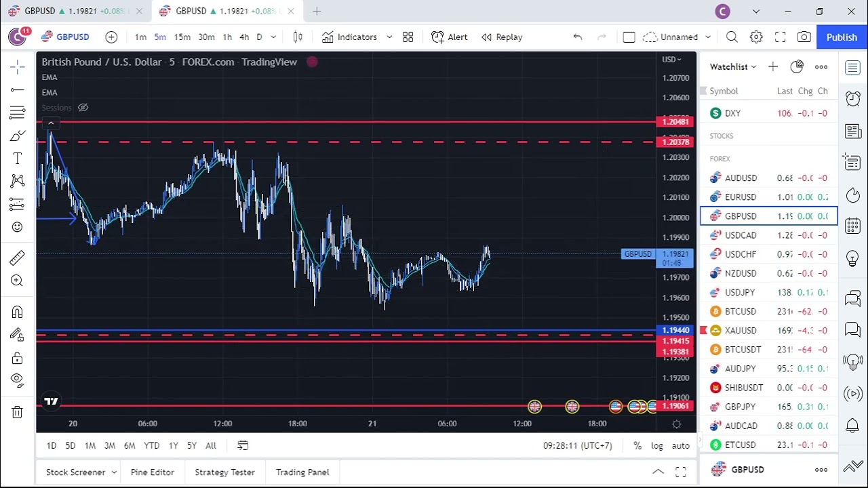Select the 1D date range
The width and height of the screenshot is (868, 488).
tap(52, 445)
